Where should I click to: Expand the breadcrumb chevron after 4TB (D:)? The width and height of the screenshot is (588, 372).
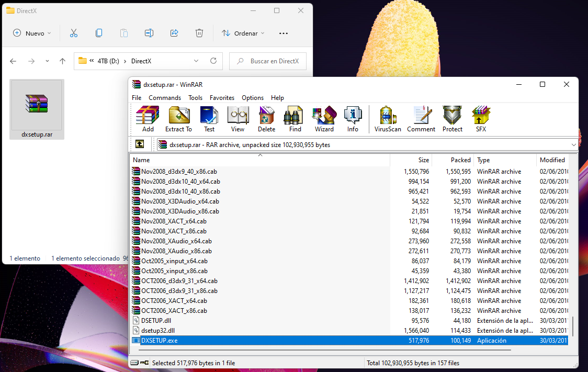[x=125, y=61]
